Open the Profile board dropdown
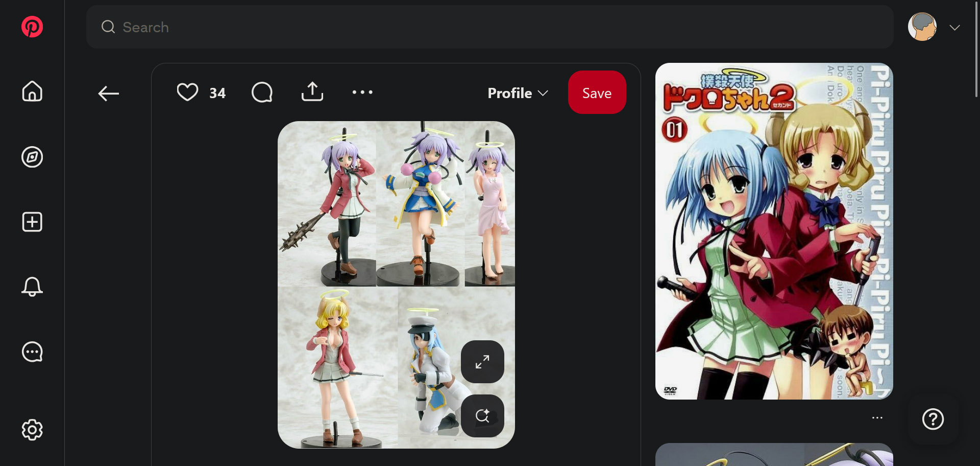 tap(518, 93)
